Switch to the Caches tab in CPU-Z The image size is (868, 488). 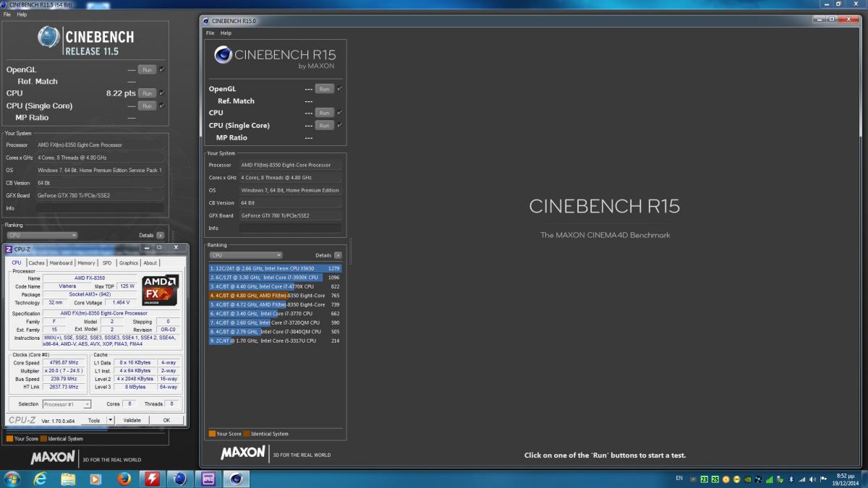click(36, 263)
